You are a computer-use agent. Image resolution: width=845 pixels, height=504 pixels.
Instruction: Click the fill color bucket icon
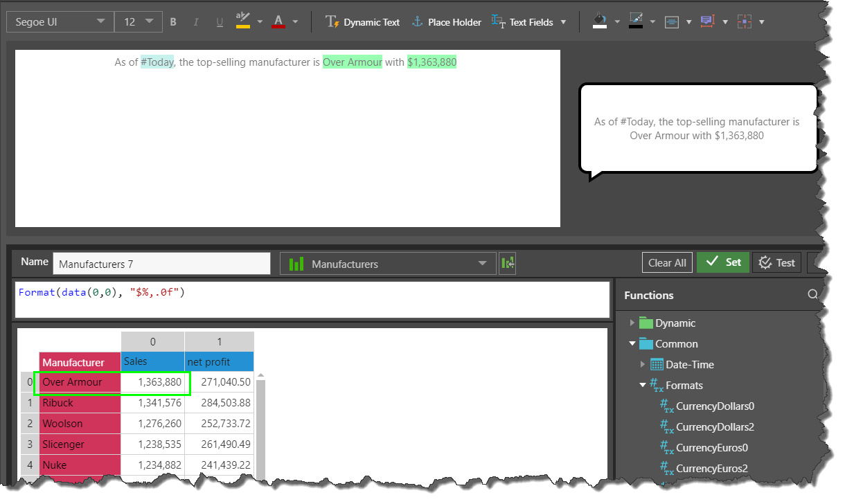(x=600, y=21)
